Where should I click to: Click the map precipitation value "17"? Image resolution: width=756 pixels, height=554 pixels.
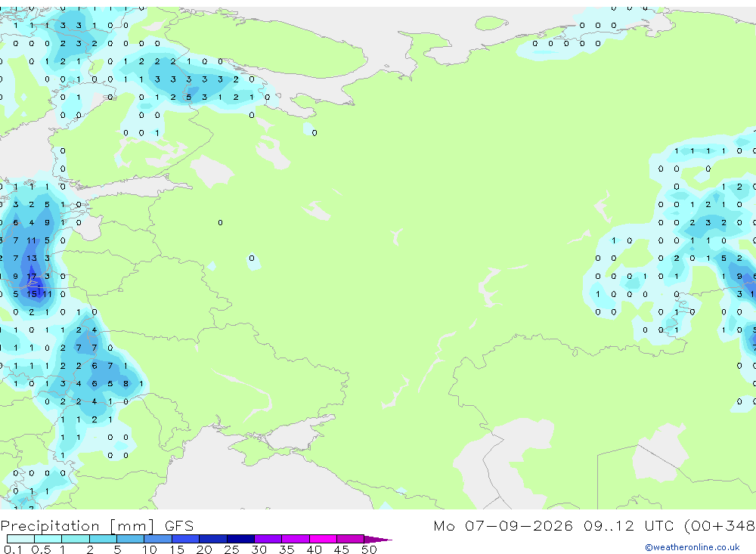[x=31, y=277]
